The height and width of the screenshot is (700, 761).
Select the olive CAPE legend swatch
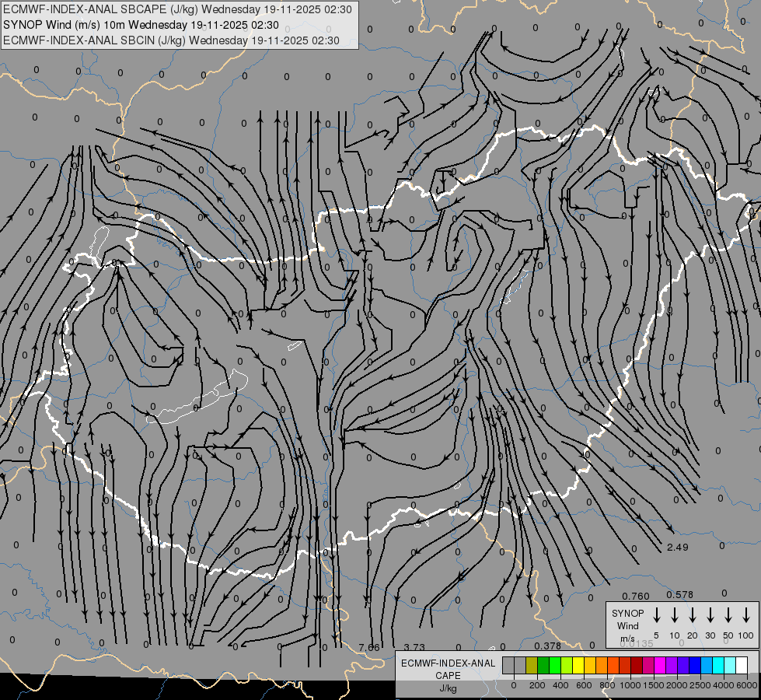(x=532, y=665)
